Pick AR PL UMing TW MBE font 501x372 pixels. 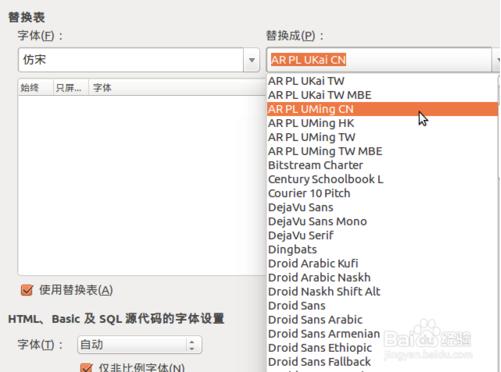coord(382,151)
